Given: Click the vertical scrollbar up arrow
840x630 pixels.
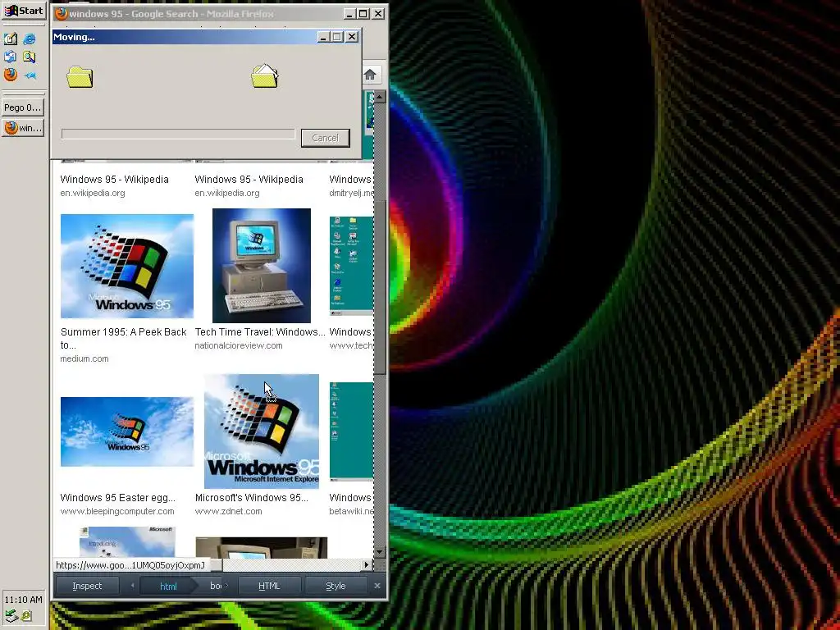Looking at the screenshot, I should pyautogui.click(x=380, y=97).
